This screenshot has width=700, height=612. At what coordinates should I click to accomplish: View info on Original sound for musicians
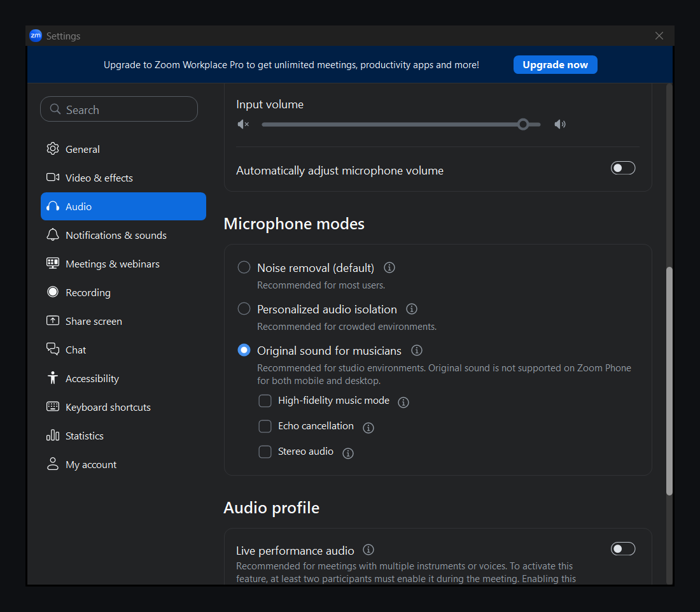pos(417,350)
